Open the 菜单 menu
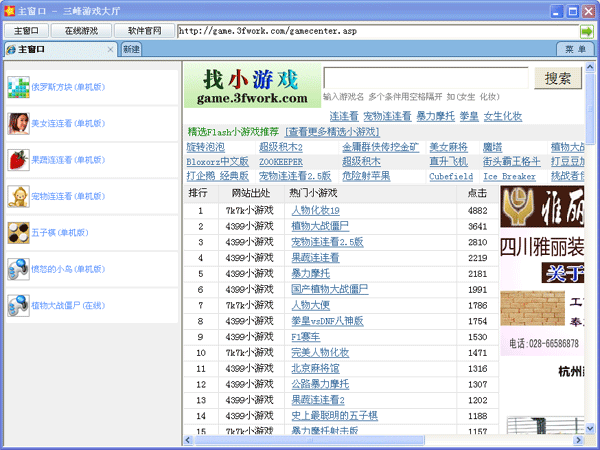The image size is (600, 450). tap(574, 49)
